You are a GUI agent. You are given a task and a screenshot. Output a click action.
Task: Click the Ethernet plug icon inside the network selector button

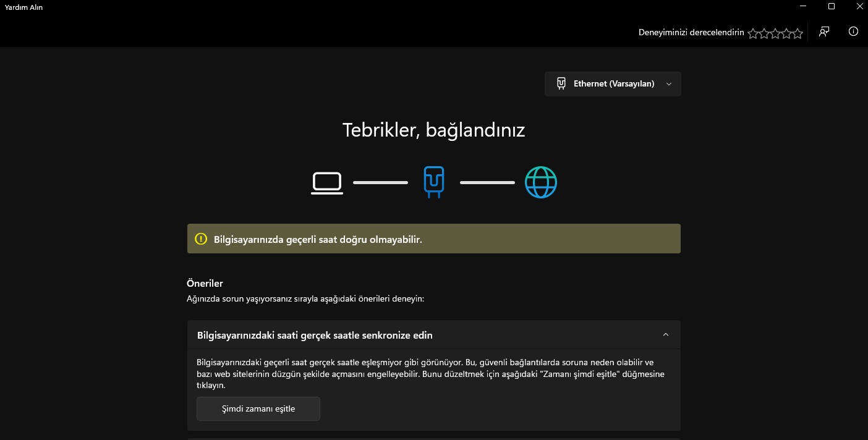click(x=561, y=83)
